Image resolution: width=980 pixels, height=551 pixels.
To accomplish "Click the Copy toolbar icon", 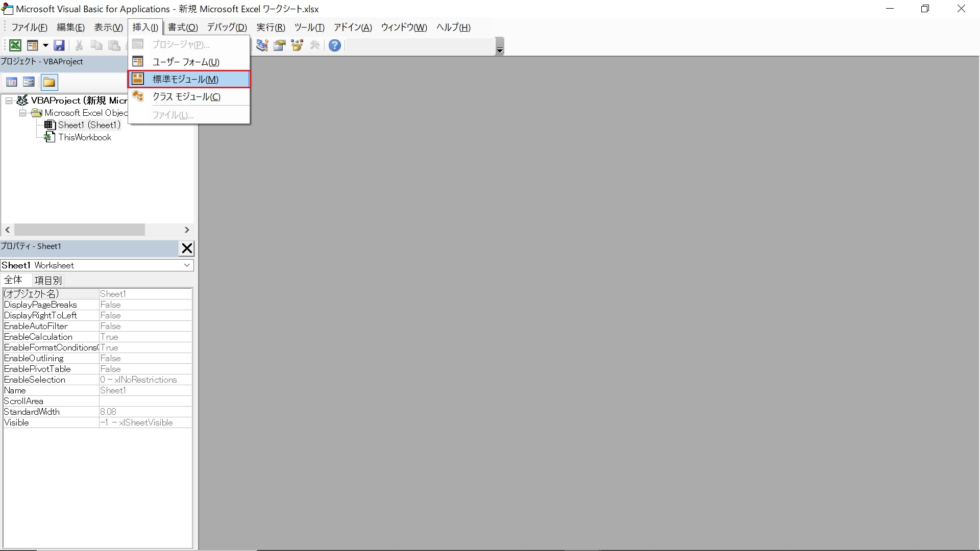I will (96, 45).
